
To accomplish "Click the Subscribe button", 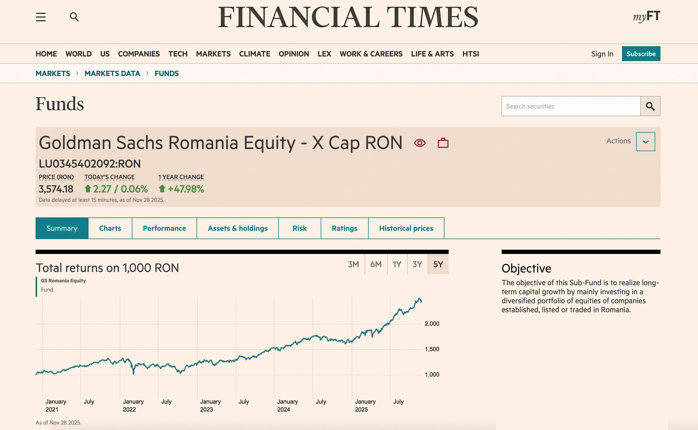I will point(641,54).
